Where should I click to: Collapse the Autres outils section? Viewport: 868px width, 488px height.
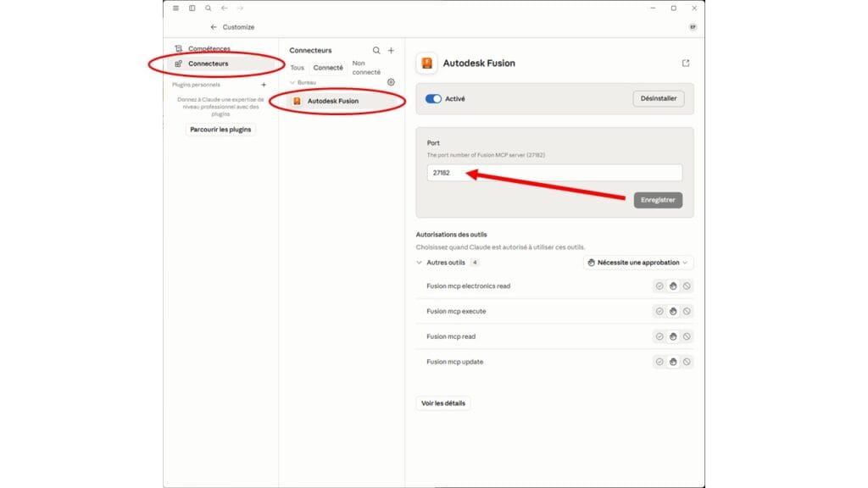419,263
